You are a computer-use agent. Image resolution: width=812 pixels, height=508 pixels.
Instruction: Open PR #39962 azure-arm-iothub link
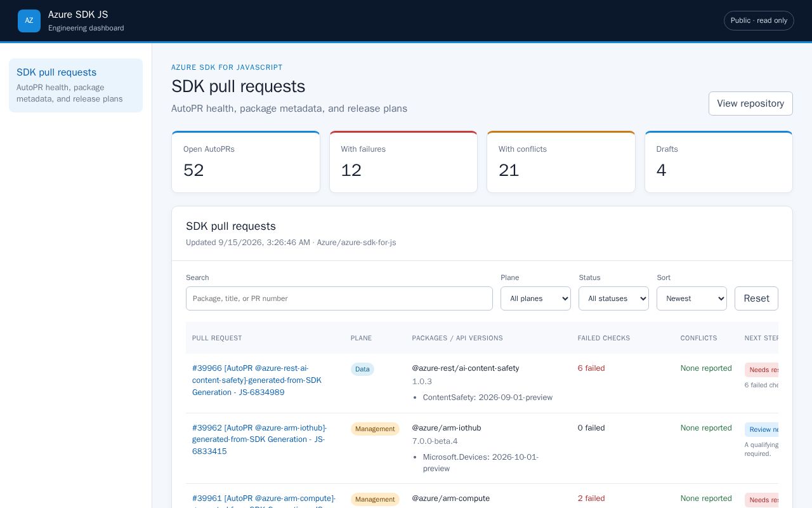[259, 439]
